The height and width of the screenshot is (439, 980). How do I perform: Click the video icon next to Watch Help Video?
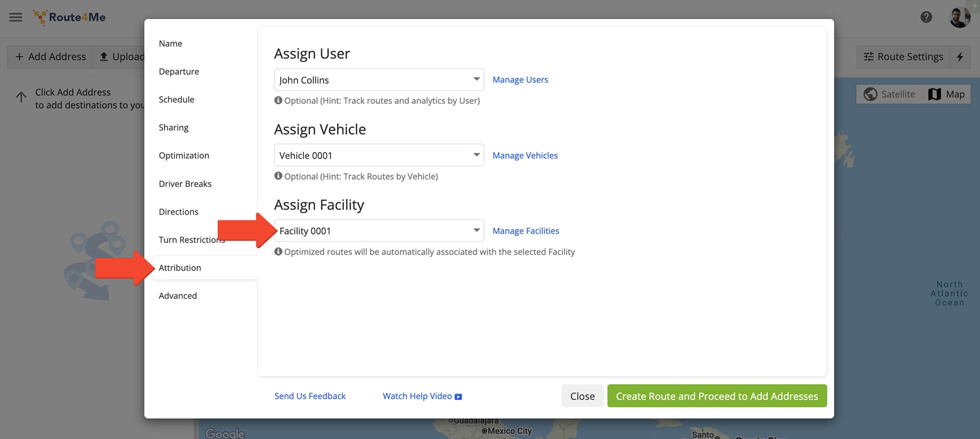458,396
